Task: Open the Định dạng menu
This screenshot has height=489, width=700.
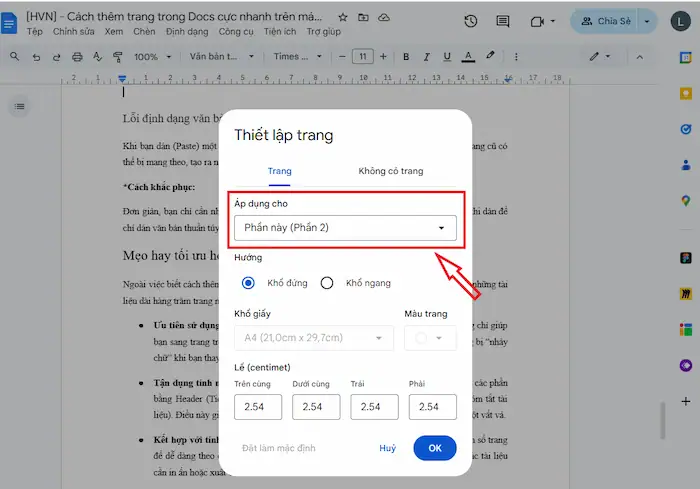Action: tap(187, 31)
